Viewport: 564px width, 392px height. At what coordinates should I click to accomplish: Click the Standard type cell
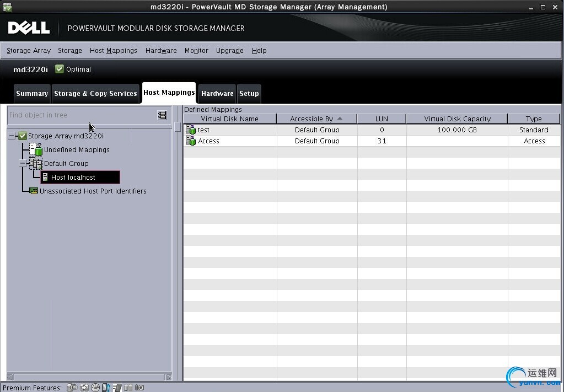click(534, 130)
